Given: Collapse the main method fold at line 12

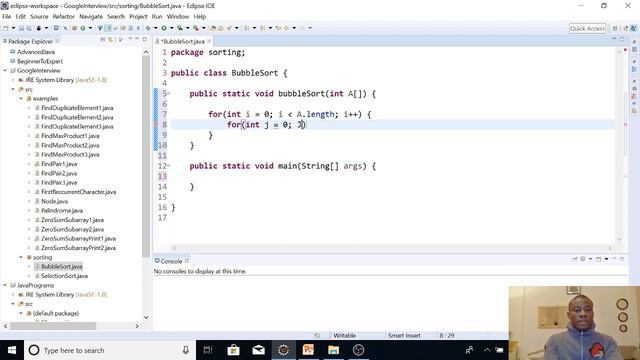Looking at the screenshot, I should click(x=169, y=166).
